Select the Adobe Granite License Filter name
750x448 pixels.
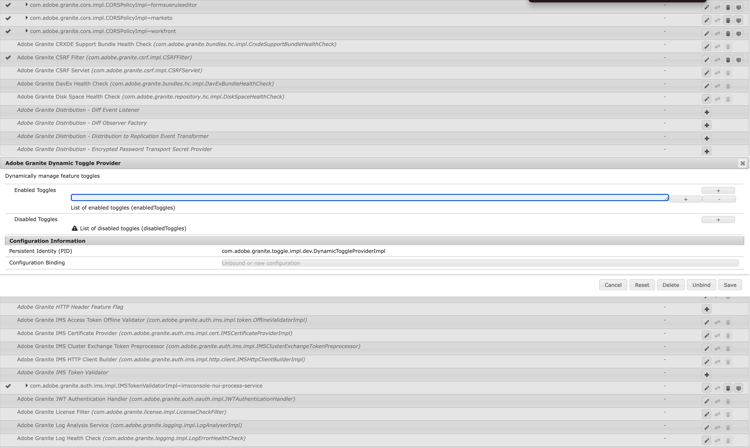point(121,412)
